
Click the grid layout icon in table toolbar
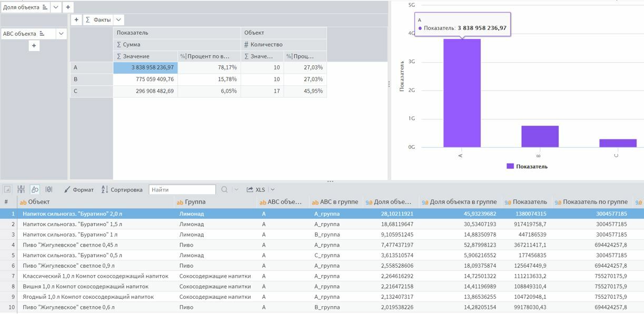tap(21, 189)
